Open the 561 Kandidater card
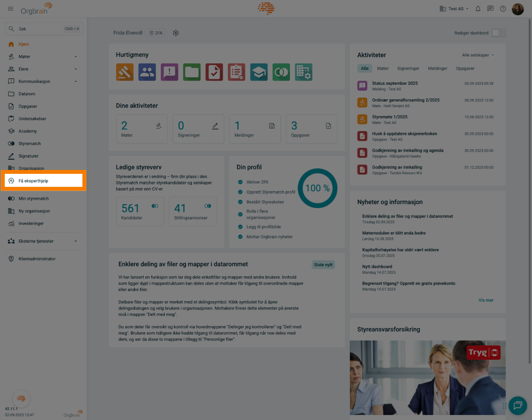Image resolution: width=532 pixels, height=420 pixels. coord(140,212)
